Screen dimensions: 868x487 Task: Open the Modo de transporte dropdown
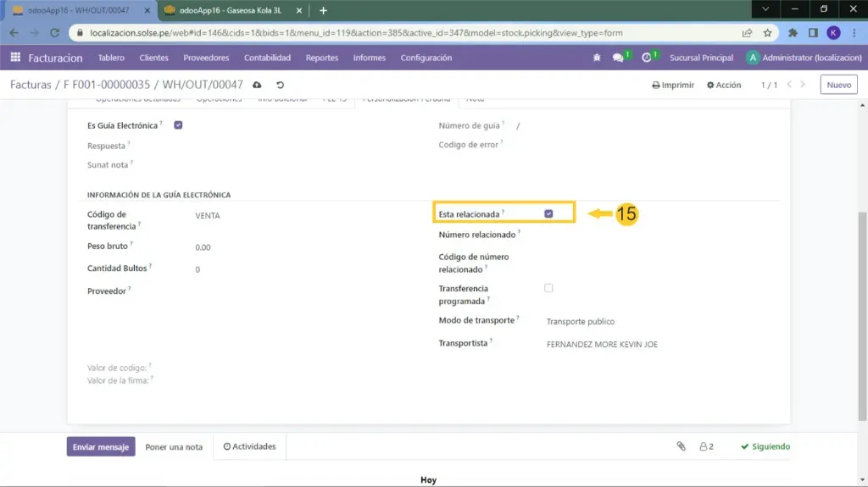[610, 322]
